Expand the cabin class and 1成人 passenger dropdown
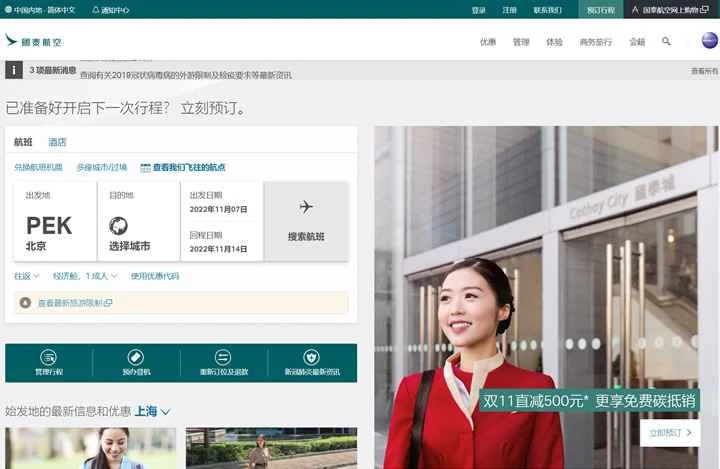 pyautogui.click(x=85, y=276)
